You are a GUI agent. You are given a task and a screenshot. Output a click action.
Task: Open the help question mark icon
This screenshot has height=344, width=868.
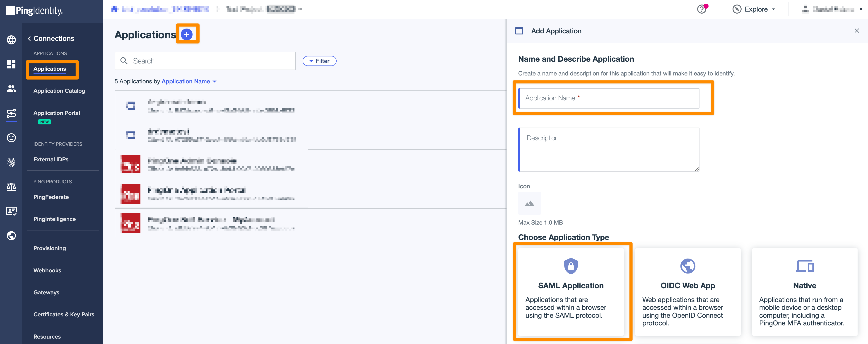coord(702,9)
